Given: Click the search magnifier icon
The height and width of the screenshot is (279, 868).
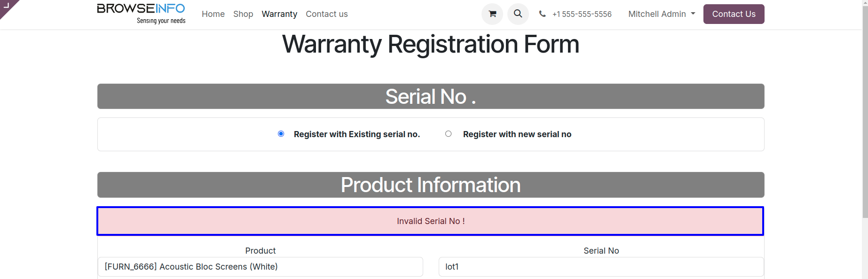Looking at the screenshot, I should [x=518, y=14].
